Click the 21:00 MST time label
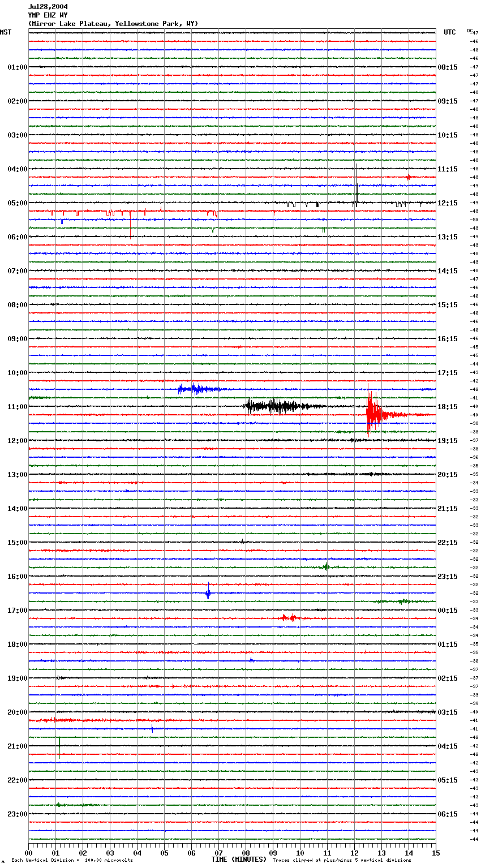The height and width of the screenshot is (868, 481). click(17, 746)
